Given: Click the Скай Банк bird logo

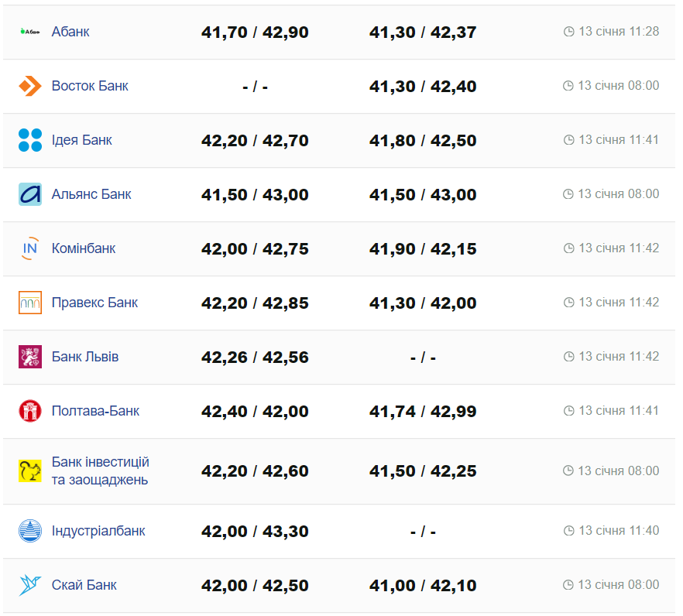Looking at the screenshot, I should tap(30, 585).
